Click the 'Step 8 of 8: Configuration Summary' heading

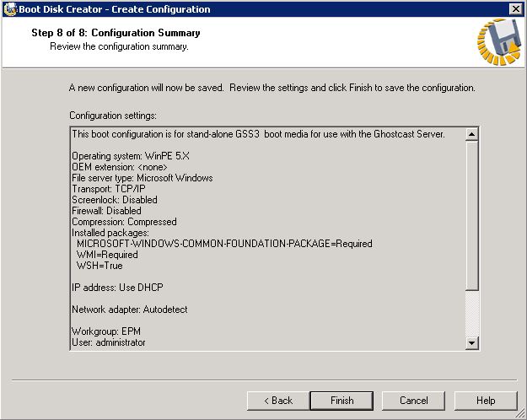tap(116, 33)
